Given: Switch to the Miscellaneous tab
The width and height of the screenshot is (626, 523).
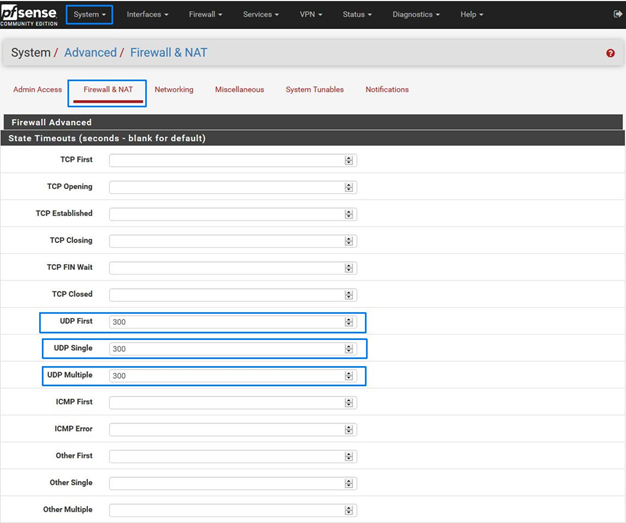Looking at the screenshot, I should [240, 89].
